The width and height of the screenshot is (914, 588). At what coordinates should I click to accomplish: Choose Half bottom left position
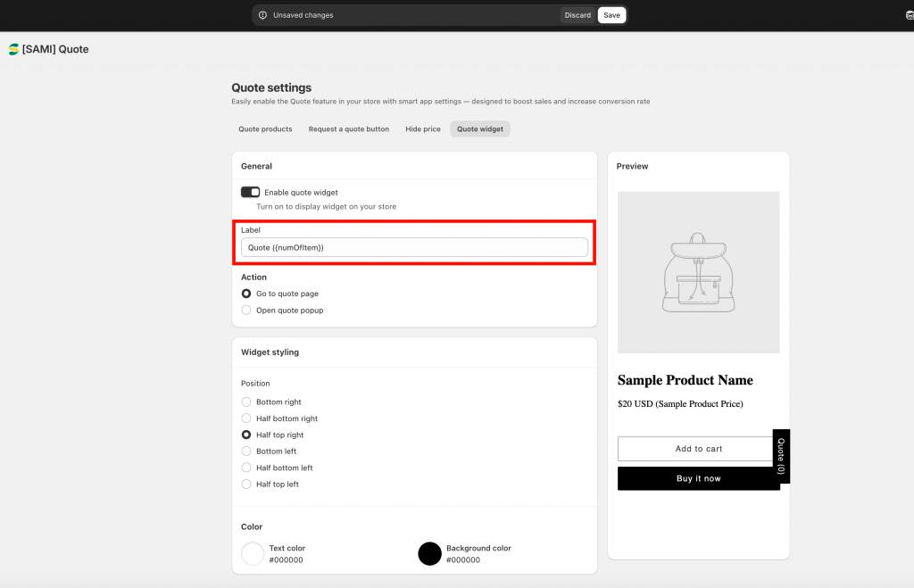tap(246, 468)
